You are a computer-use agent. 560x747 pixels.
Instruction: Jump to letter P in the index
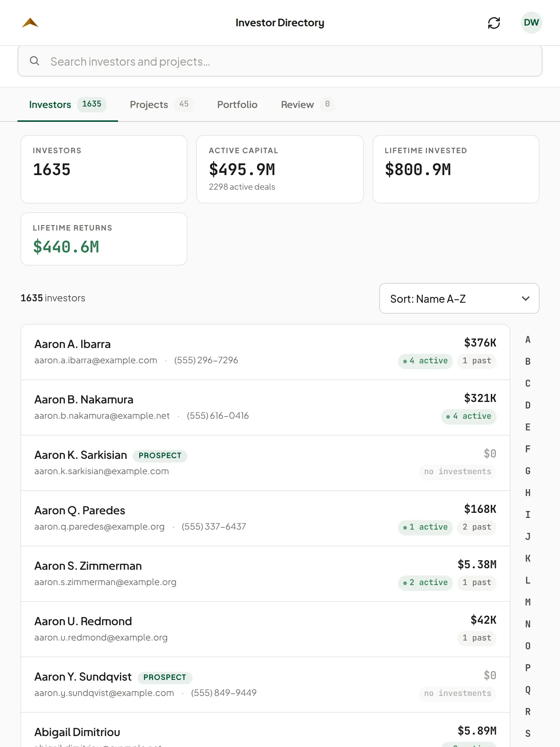(528, 668)
